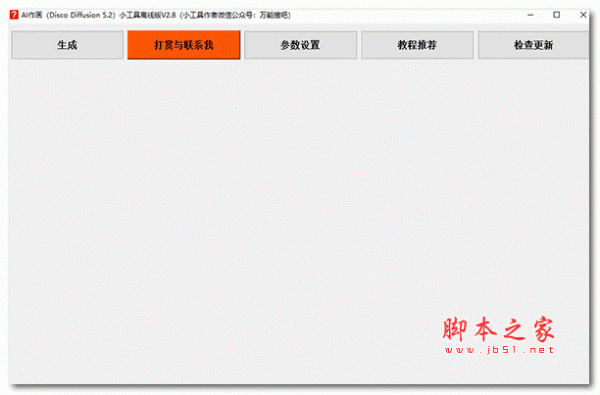Close the AI作画 window
The width and height of the screenshot is (600, 395).
583,15
